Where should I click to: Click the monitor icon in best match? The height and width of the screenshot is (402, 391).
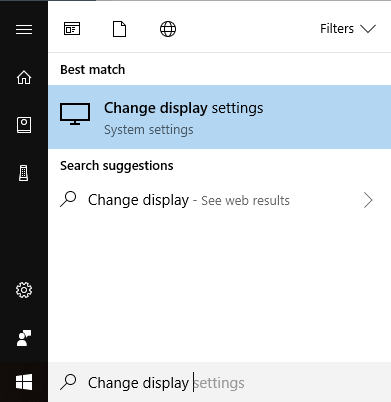tap(75, 114)
